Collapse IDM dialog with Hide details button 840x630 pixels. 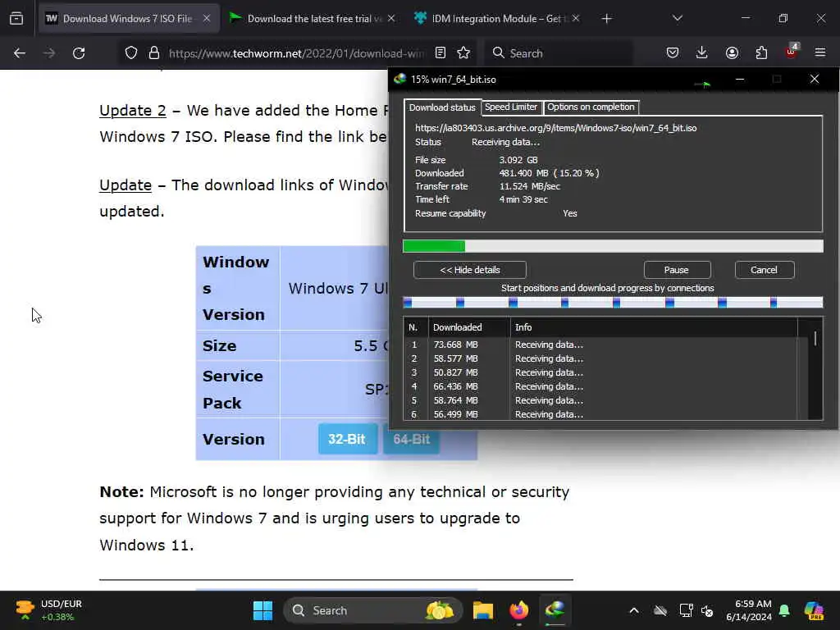(x=470, y=270)
